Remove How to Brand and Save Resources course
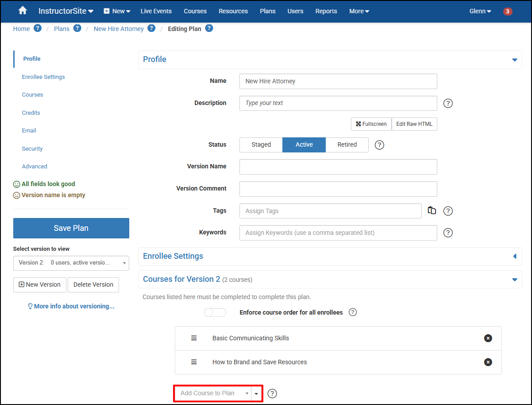 488,362
